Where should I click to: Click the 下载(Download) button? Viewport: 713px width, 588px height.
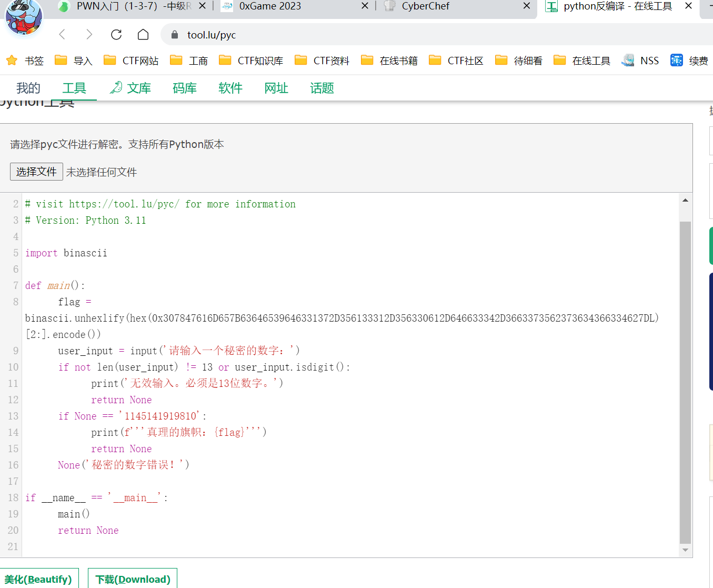[x=133, y=579]
